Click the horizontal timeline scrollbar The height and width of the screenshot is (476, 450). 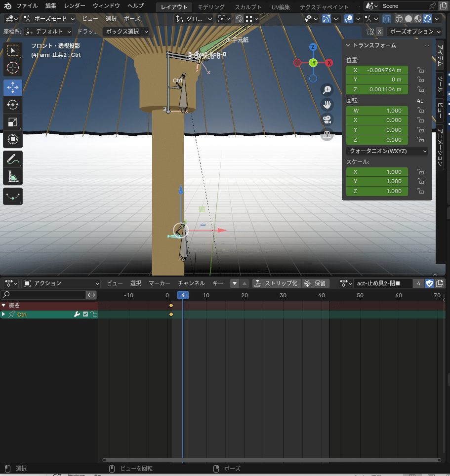(x=272, y=460)
